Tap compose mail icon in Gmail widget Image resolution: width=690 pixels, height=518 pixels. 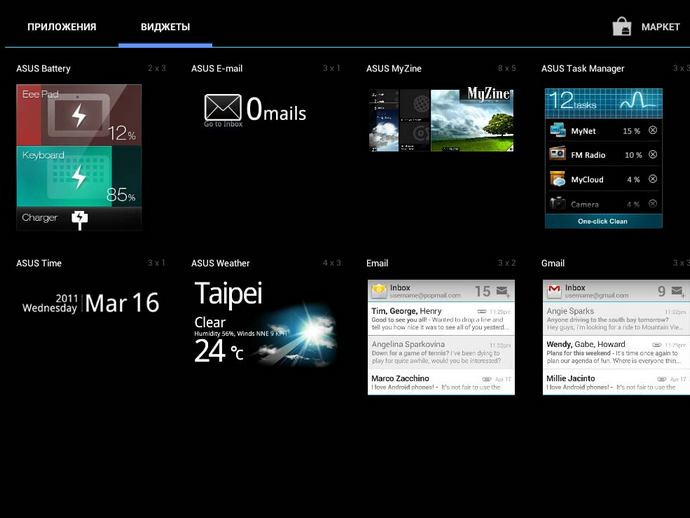coord(678,291)
